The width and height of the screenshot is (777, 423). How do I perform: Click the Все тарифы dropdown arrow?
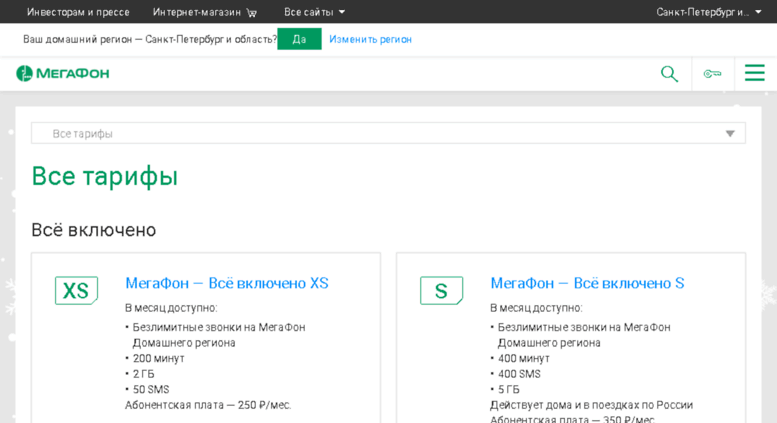[x=730, y=134]
